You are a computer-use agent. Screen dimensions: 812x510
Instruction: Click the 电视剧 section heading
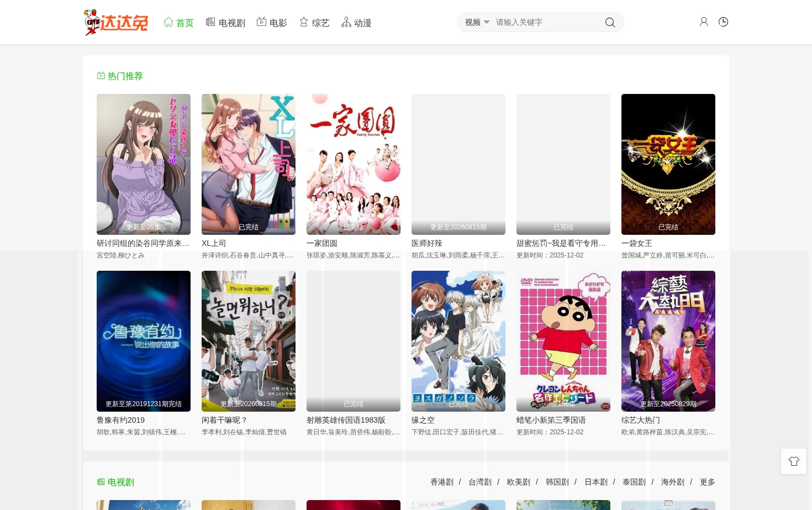[121, 482]
